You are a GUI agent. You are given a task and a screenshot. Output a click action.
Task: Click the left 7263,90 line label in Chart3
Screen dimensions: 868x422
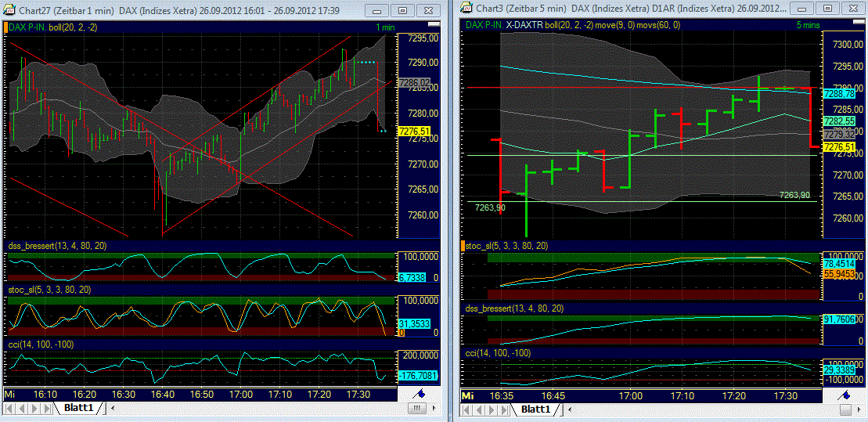click(490, 207)
